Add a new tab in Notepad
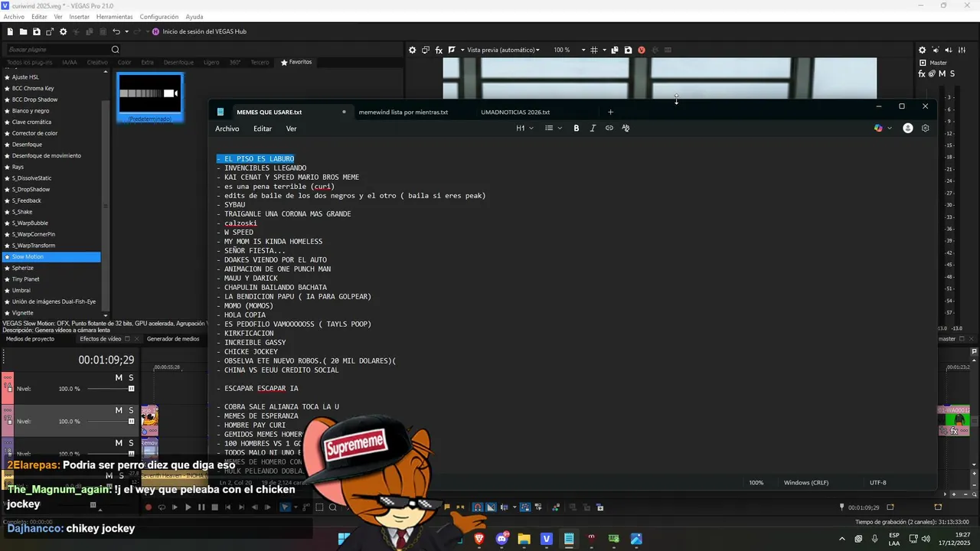 pyautogui.click(x=610, y=112)
